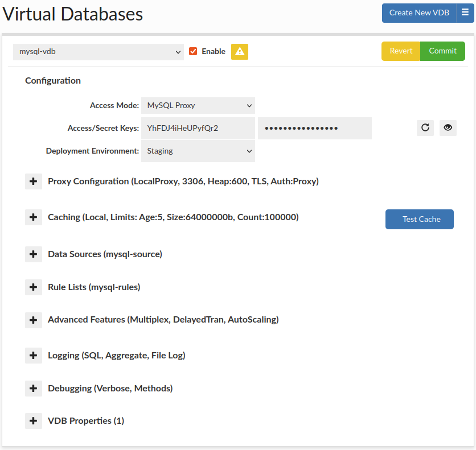Toggle the Enable checkbox
Viewport: 476px width, 450px height.
point(193,51)
